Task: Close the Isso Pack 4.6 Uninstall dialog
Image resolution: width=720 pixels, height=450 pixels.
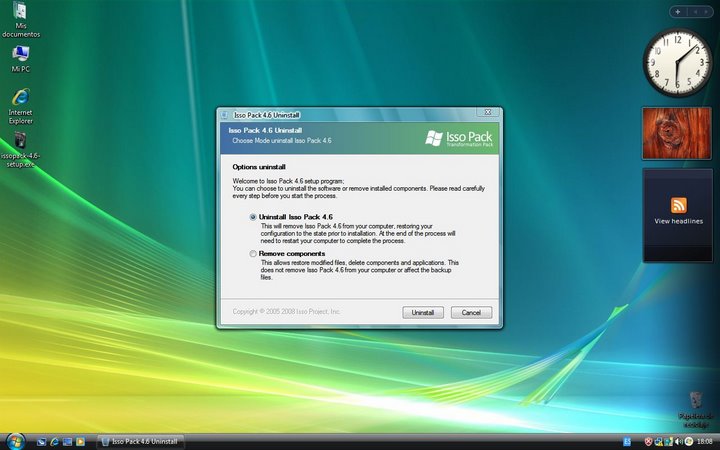Action: tap(488, 112)
